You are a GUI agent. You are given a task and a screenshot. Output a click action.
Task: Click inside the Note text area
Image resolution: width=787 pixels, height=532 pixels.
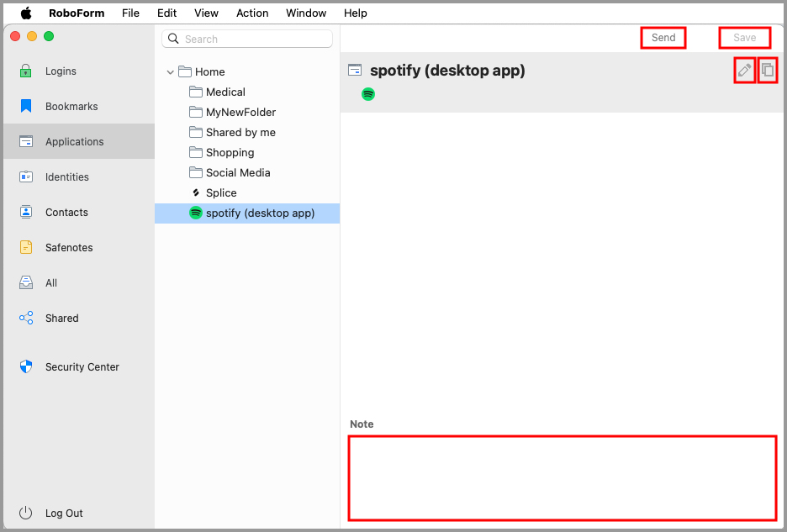click(x=563, y=478)
